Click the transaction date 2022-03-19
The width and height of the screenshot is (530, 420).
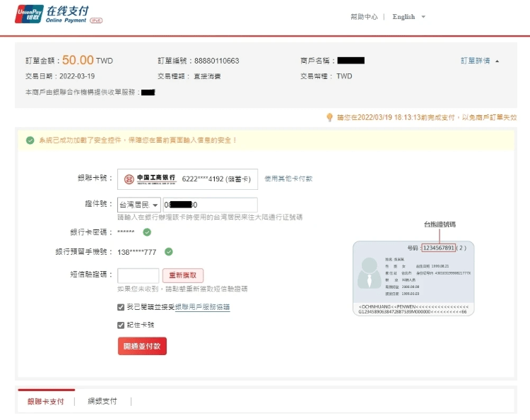click(x=77, y=76)
